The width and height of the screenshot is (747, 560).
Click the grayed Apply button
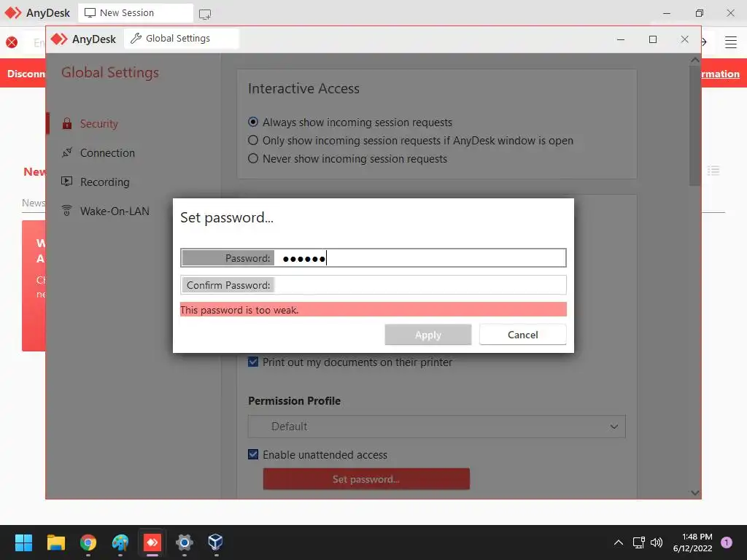427,335
